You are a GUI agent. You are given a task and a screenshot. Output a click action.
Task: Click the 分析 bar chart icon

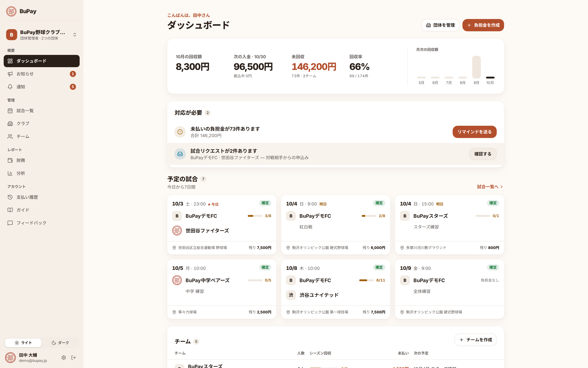(x=10, y=173)
